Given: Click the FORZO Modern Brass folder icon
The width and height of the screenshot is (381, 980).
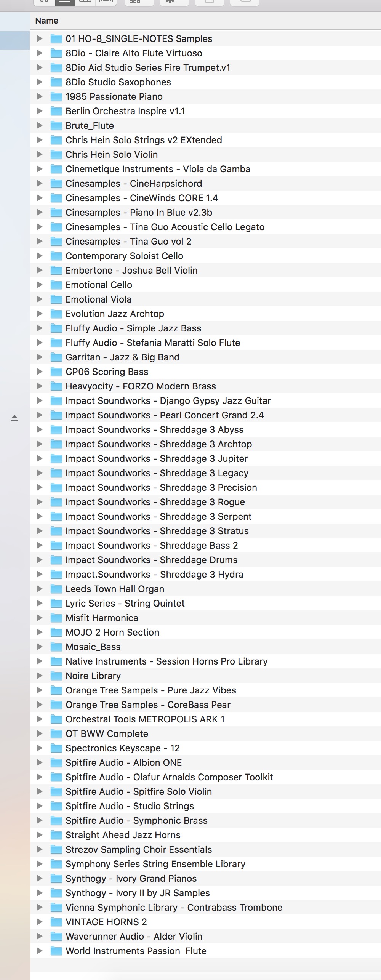Looking at the screenshot, I should (x=56, y=386).
